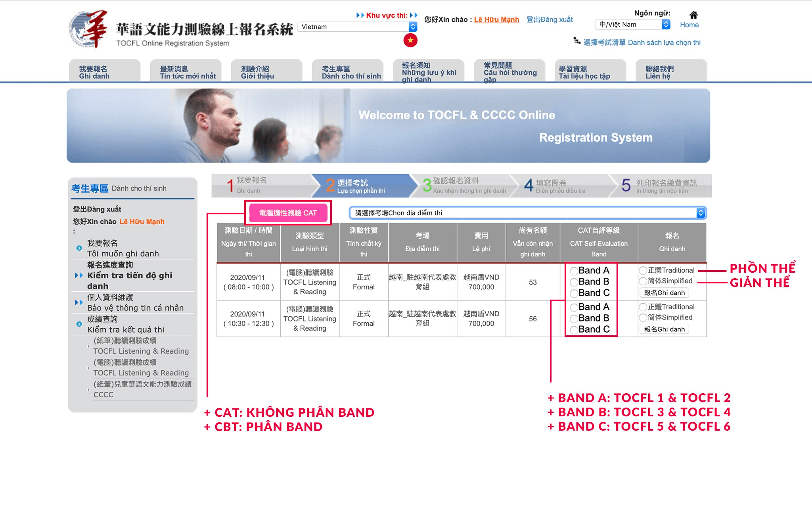Open Kiểm tra kết quả thi link

[x=126, y=324]
